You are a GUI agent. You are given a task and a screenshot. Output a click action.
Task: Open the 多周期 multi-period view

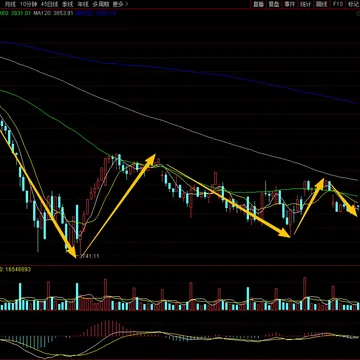click(x=101, y=4)
